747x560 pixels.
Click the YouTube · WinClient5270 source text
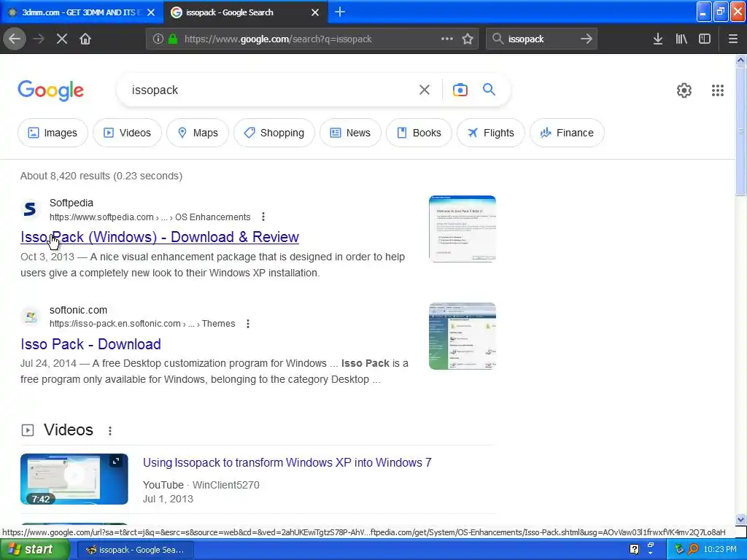201,485
